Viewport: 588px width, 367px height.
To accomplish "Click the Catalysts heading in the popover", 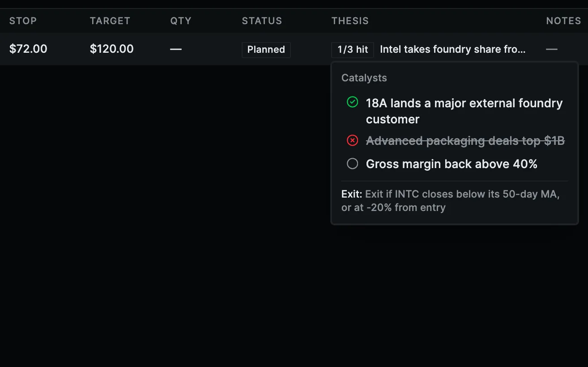I will click(364, 78).
